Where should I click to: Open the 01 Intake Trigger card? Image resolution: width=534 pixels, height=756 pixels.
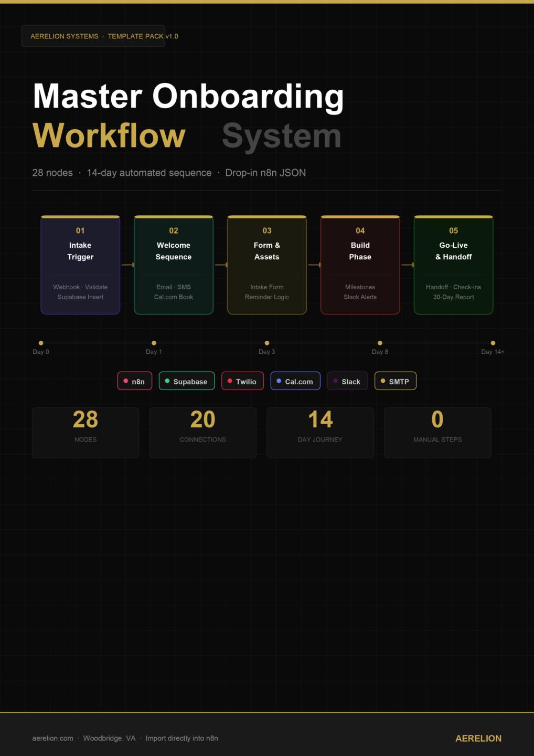click(x=80, y=265)
